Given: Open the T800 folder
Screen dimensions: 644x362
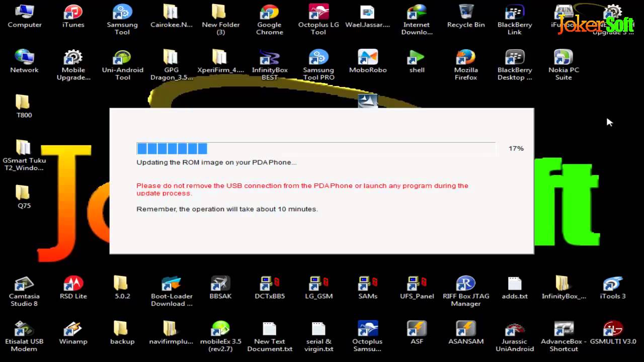Looking at the screenshot, I should point(24,107).
